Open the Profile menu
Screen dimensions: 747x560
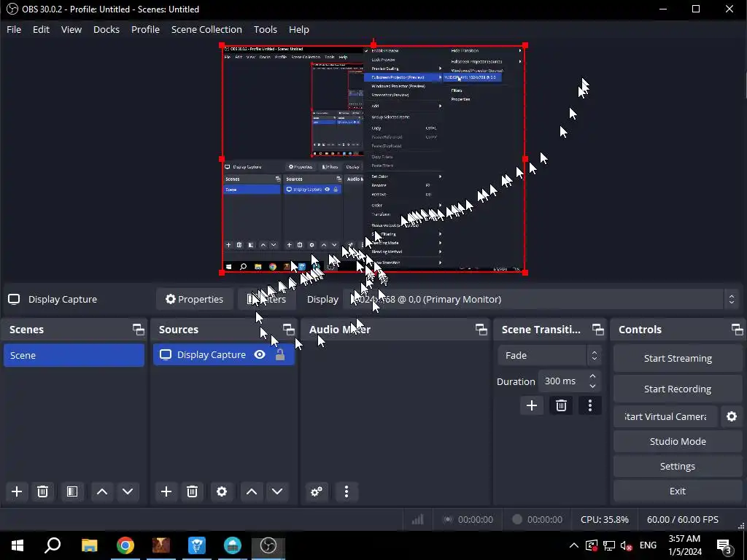click(x=145, y=29)
